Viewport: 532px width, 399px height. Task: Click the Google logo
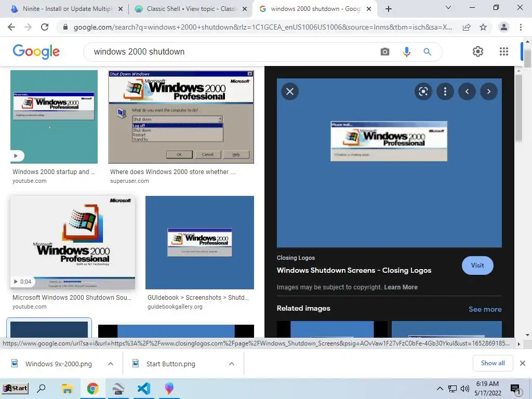tap(36, 51)
